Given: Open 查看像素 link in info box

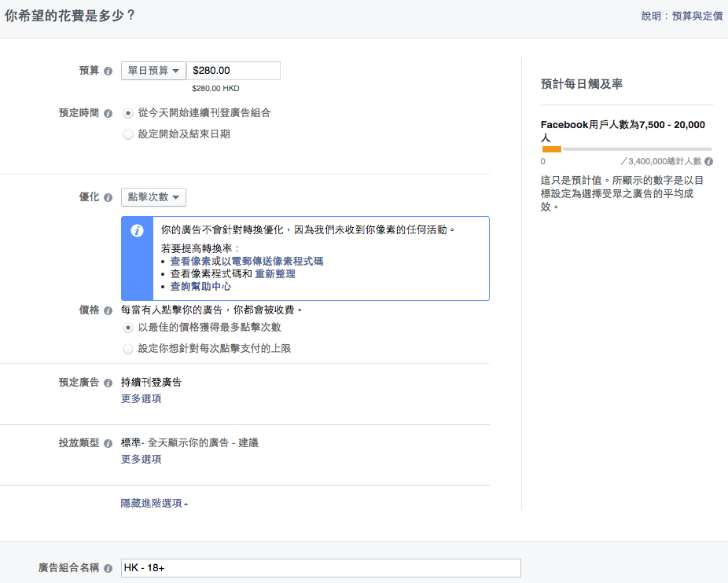Looking at the screenshot, I should coord(190,261).
